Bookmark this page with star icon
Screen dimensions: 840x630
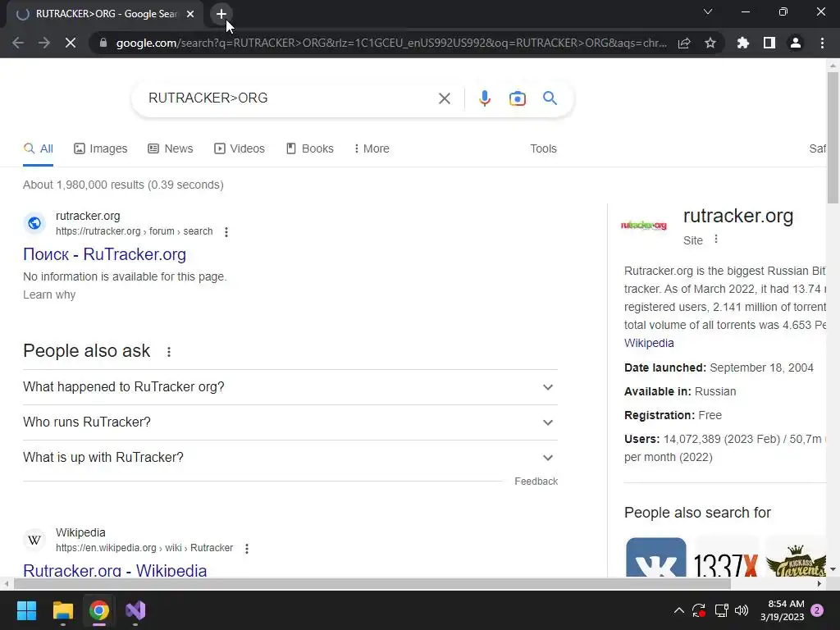pos(710,43)
